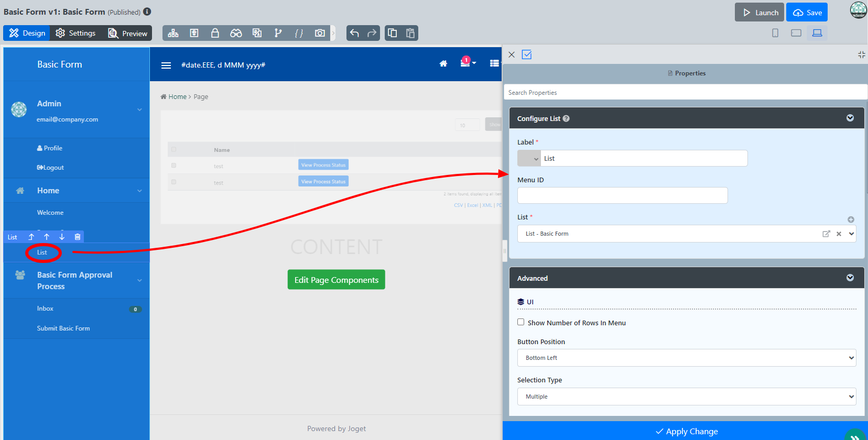Enable Show Number of Rows In Menu
Image resolution: width=868 pixels, height=440 pixels.
[x=520, y=322]
